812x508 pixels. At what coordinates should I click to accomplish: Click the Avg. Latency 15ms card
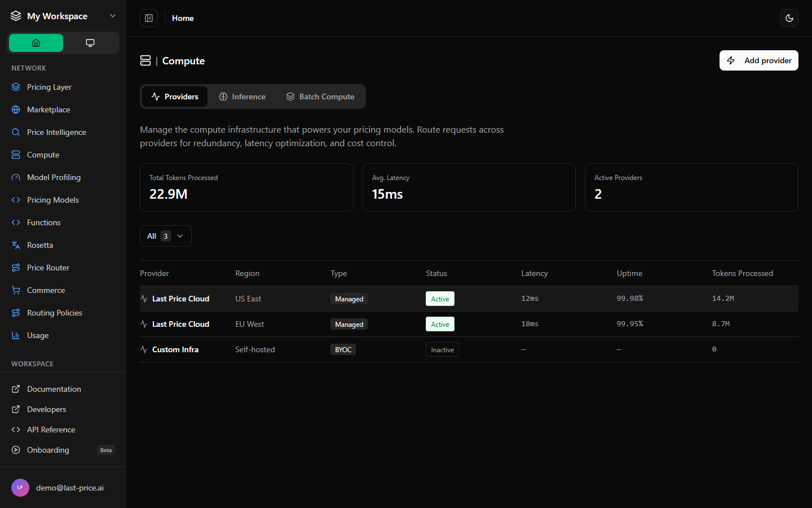click(469, 187)
